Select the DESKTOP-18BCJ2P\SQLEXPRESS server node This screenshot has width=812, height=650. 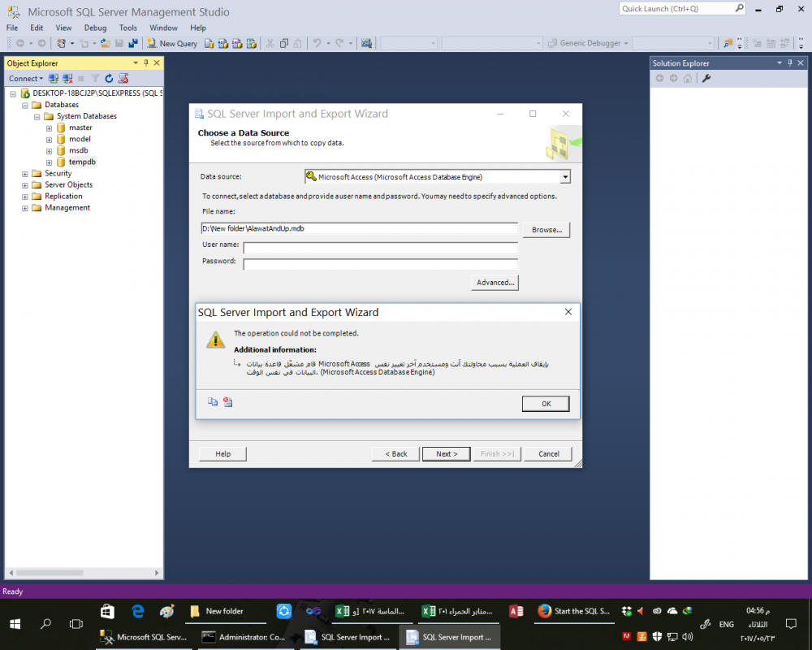pyautogui.click(x=97, y=93)
